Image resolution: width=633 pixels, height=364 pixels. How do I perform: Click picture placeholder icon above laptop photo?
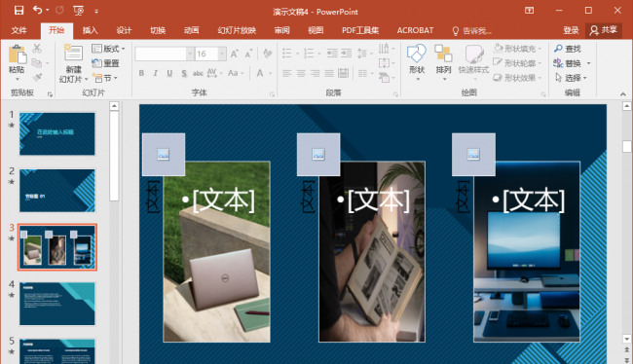point(163,154)
